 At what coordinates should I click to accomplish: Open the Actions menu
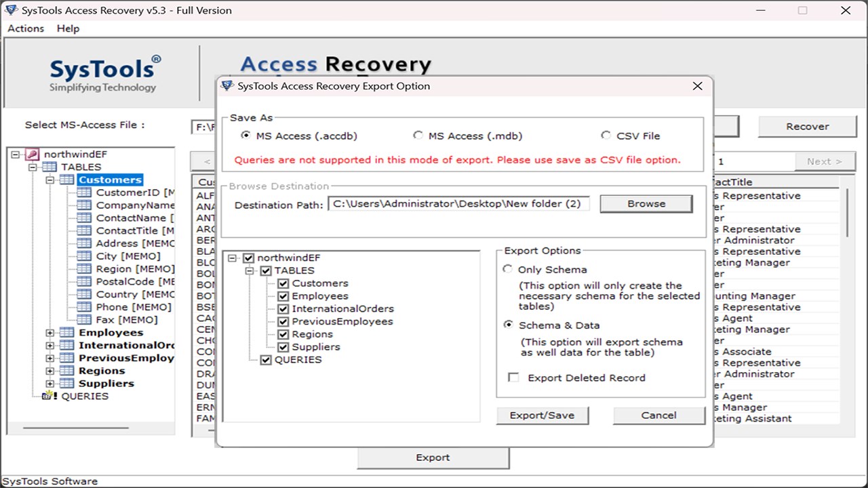(x=26, y=28)
